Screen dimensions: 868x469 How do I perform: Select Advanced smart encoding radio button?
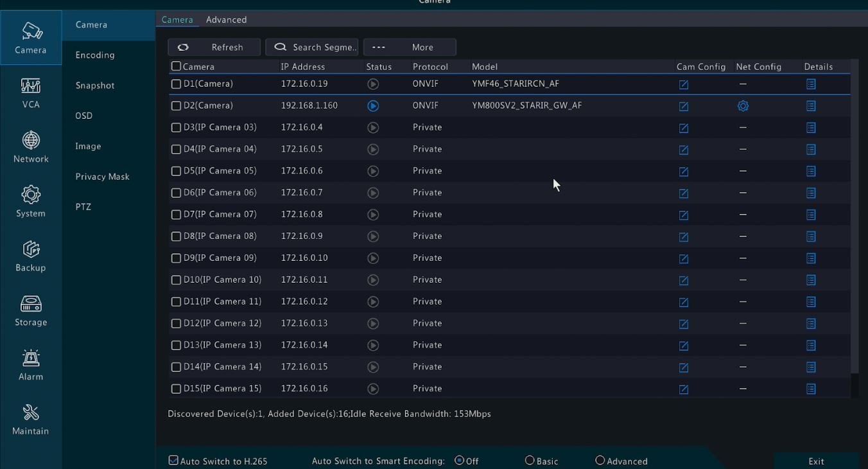(x=600, y=461)
